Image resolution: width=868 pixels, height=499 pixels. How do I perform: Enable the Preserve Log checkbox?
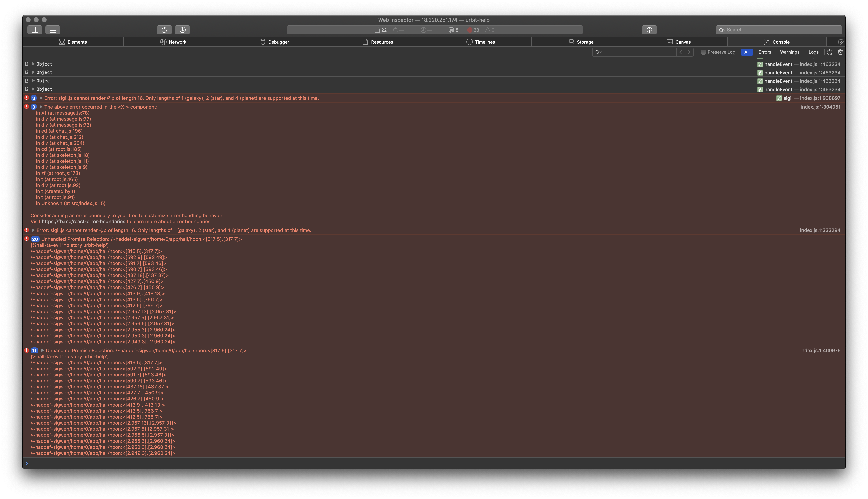704,52
